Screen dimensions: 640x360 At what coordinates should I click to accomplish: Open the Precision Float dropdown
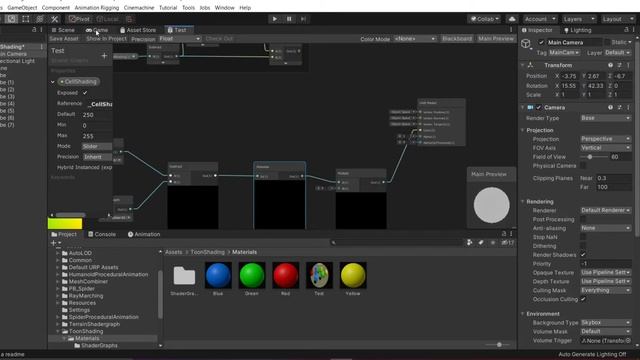click(x=180, y=39)
